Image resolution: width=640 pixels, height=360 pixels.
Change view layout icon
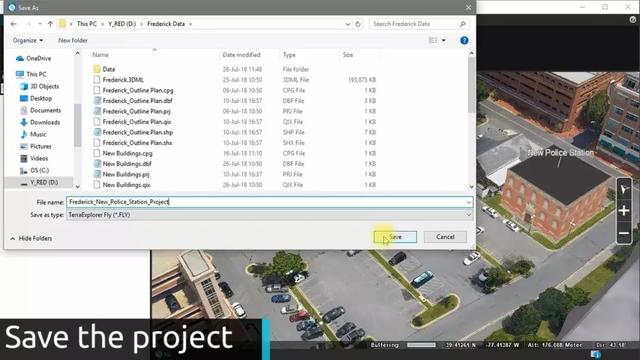tap(433, 40)
